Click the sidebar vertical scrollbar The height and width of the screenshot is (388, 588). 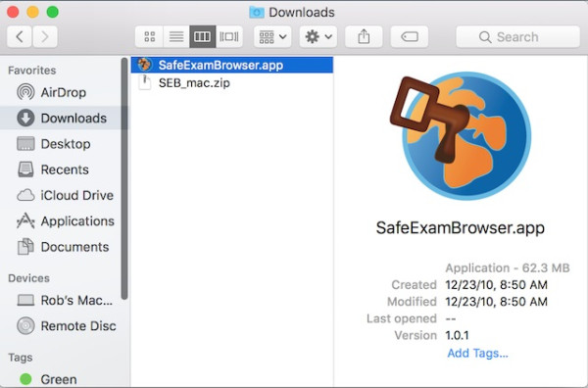(124, 178)
